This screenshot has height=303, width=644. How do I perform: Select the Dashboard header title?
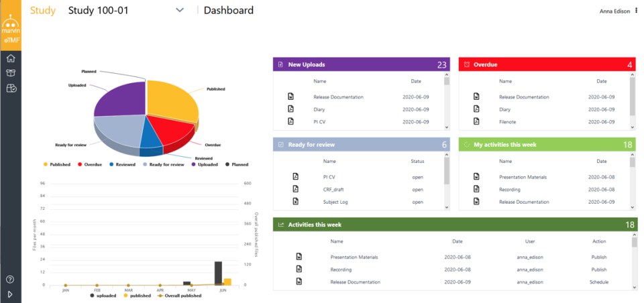(x=228, y=10)
